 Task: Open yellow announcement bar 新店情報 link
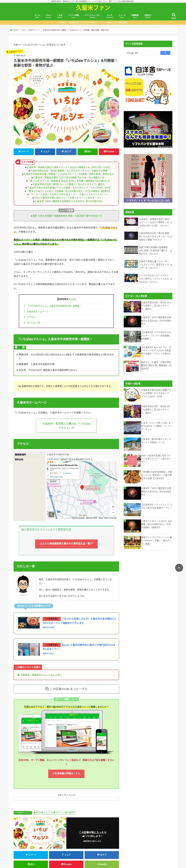[x=93, y=23]
